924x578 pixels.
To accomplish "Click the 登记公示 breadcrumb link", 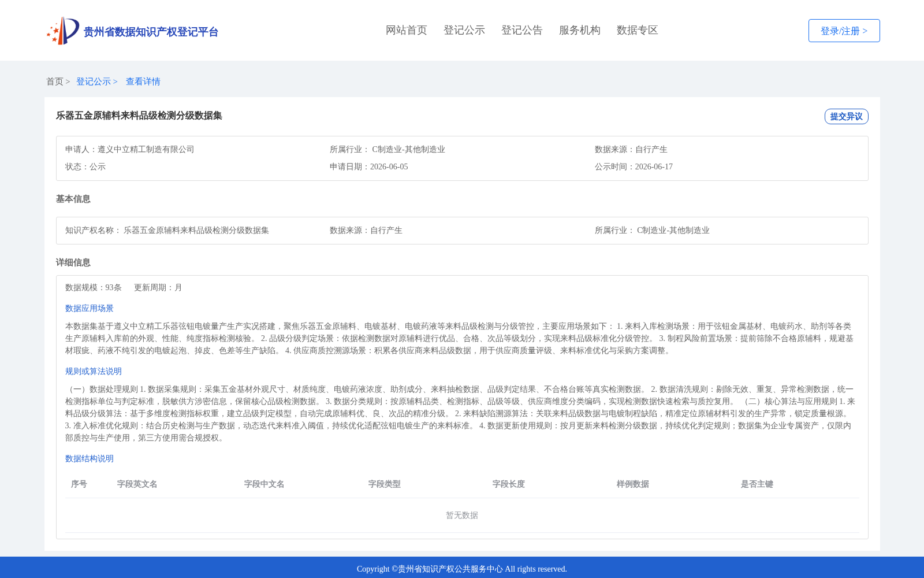I will (x=94, y=81).
